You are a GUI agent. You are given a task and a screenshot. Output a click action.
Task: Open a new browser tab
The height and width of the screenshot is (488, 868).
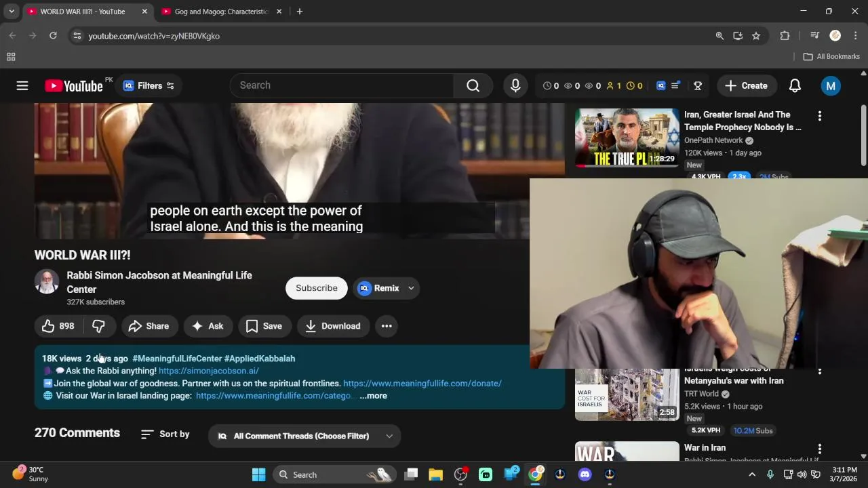(x=300, y=12)
